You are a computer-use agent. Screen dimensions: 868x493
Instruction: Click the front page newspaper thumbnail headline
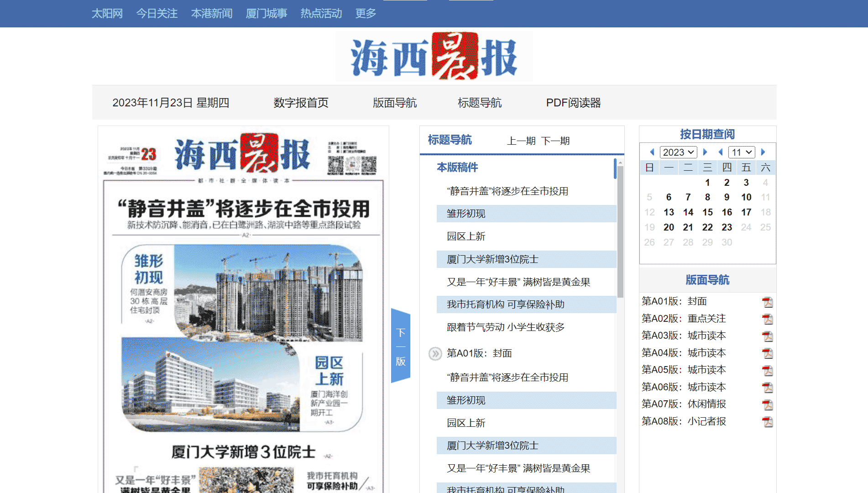(244, 209)
